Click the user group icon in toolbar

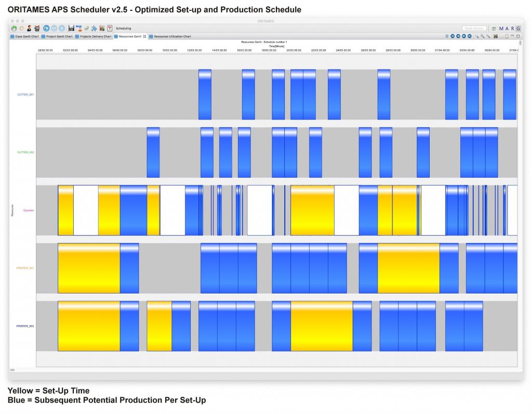coord(37,29)
